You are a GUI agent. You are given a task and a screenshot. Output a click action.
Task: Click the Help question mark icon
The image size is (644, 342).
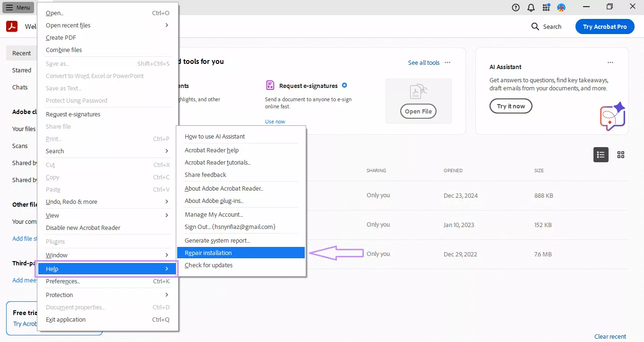(x=515, y=7)
